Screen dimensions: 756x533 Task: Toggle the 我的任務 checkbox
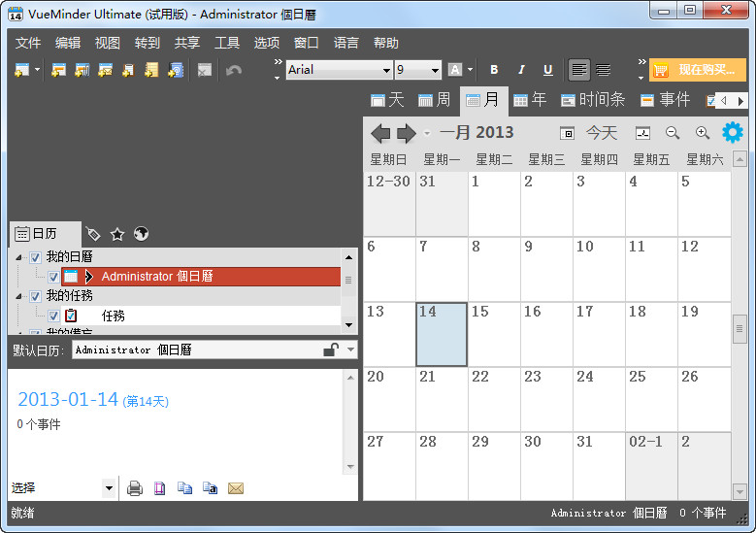click(x=35, y=296)
